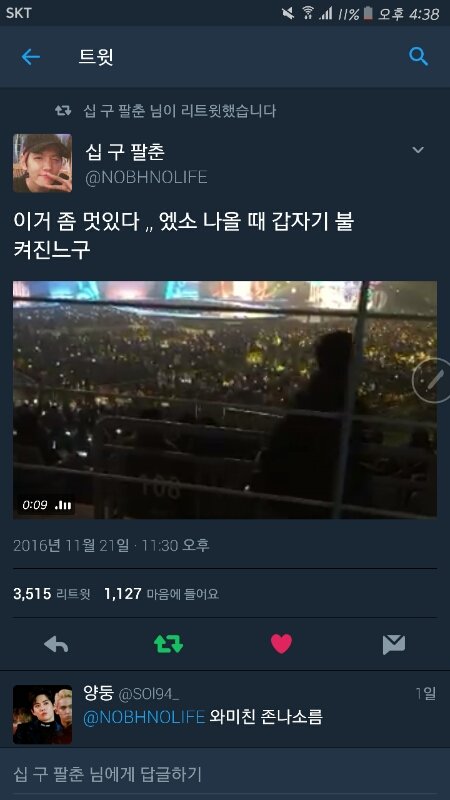Play the concert video
Screen dimensions: 450x800
pos(224,399)
